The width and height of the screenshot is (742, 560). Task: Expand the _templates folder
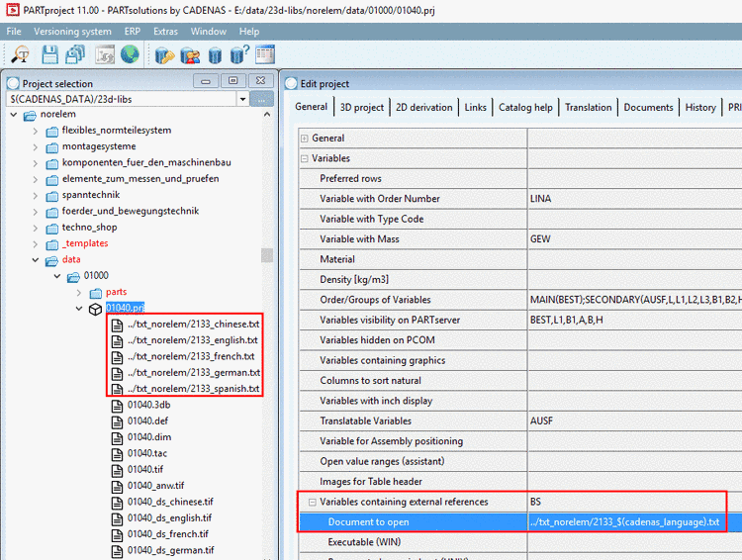(36, 244)
